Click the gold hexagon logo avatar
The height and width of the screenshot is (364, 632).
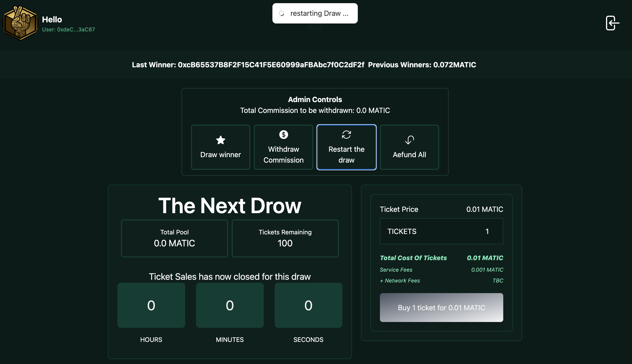[x=21, y=23]
